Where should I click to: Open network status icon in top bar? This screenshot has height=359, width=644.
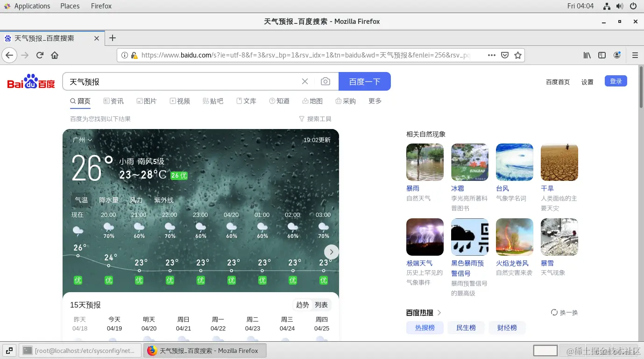pyautogui.click(x=607, y=6)
